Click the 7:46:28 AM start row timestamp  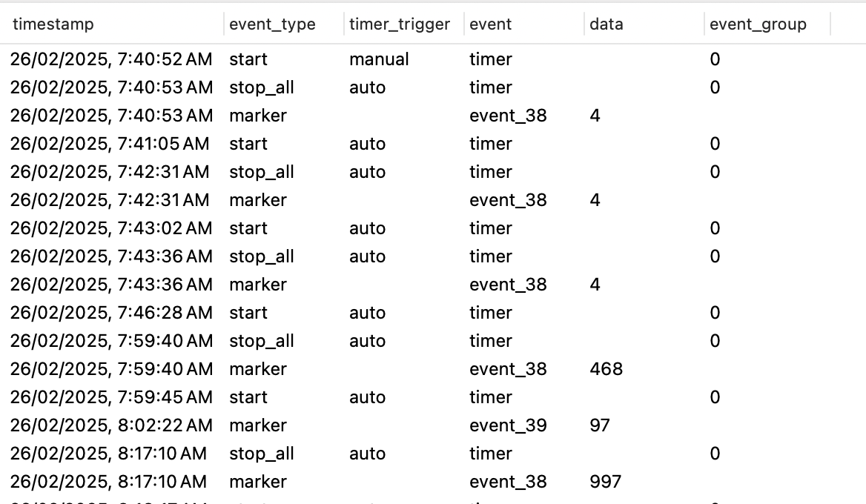pyautogui.click(x=111, y=313)
